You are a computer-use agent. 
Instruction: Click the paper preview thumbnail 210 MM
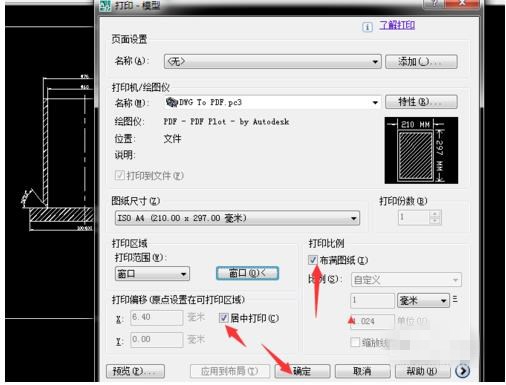click(x=421, y=150)
